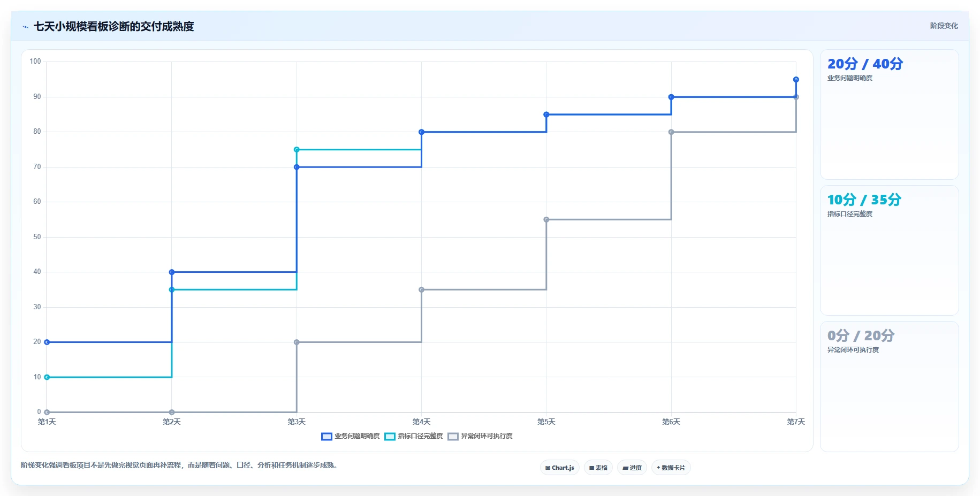Click blue data point at 第5天 value 85

point(546,115)
